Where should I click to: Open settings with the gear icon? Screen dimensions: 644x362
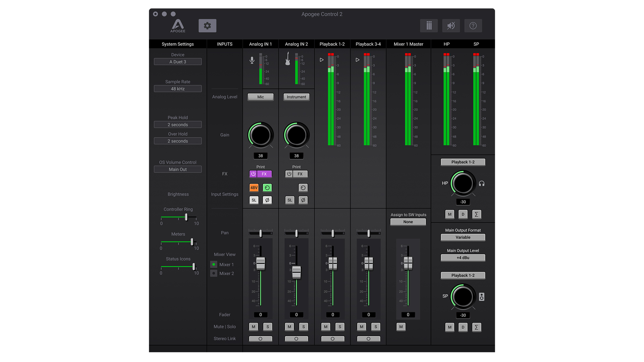click(207, 25)
